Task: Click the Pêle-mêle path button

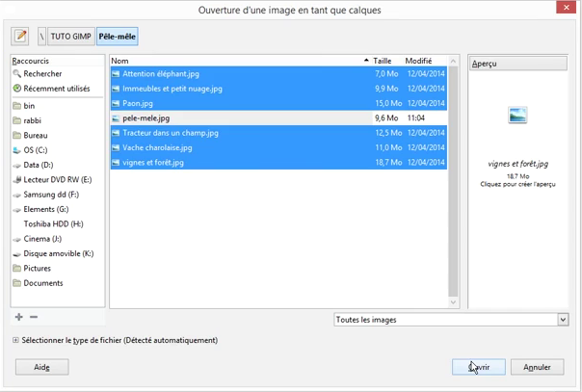Action: [117, 37]
